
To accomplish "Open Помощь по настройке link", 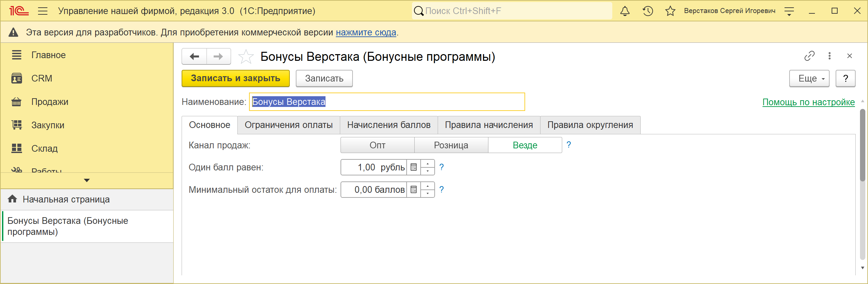I will click(x=808, y=102).
